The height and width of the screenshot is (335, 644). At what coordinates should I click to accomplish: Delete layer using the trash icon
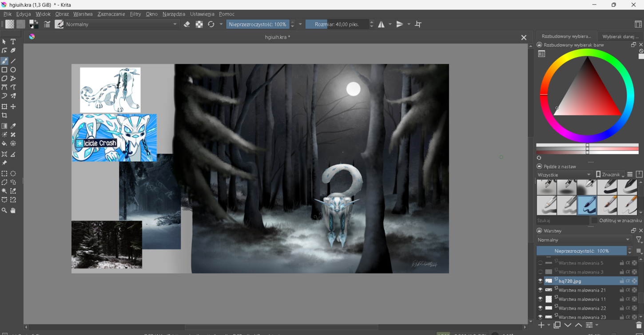pos(639,325)
